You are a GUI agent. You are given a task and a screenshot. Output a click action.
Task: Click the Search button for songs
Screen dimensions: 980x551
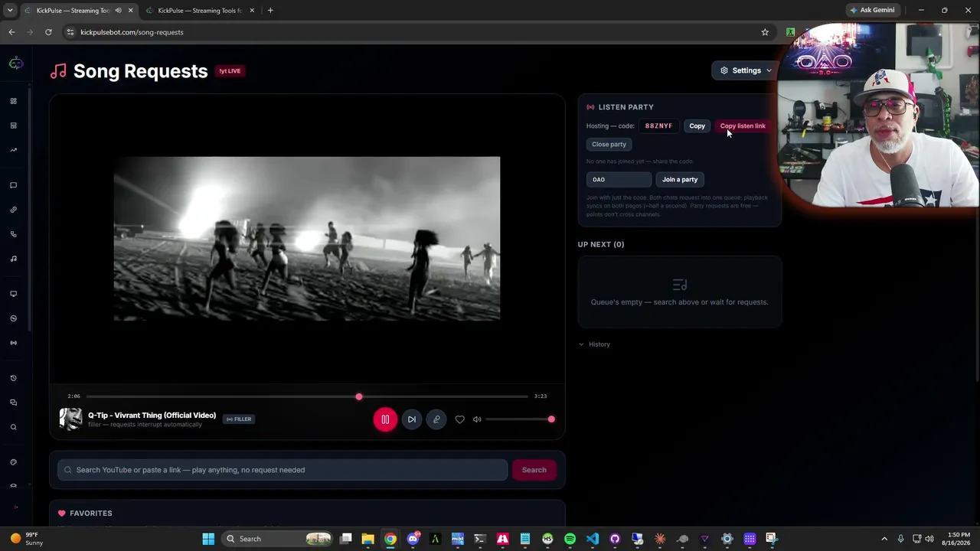coord(534,470)
